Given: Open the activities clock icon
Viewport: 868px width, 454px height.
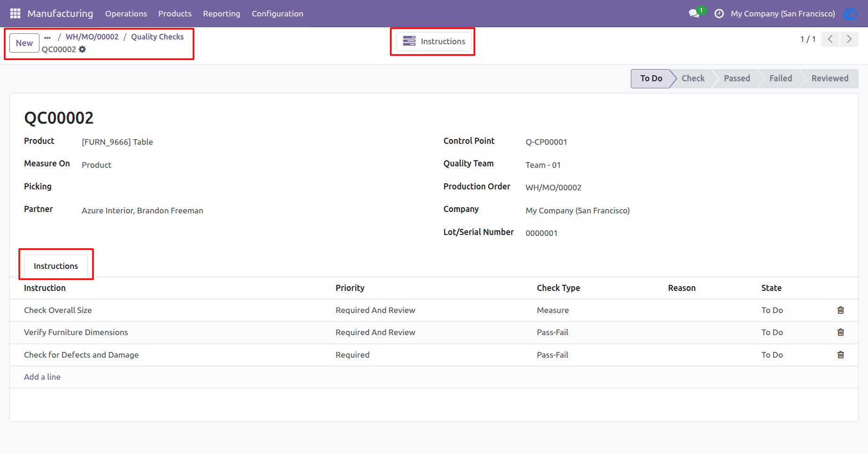Looking at the screenshot, I should [719, 14].
